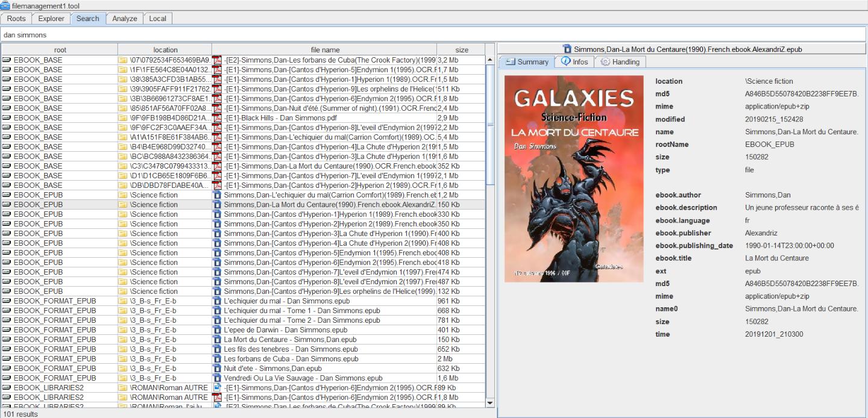This screenshot has width=868, height=418.
Task: Click PDF icon of Black Hills - Dan Simmons.pdf
Action: [x=218, y=117]
